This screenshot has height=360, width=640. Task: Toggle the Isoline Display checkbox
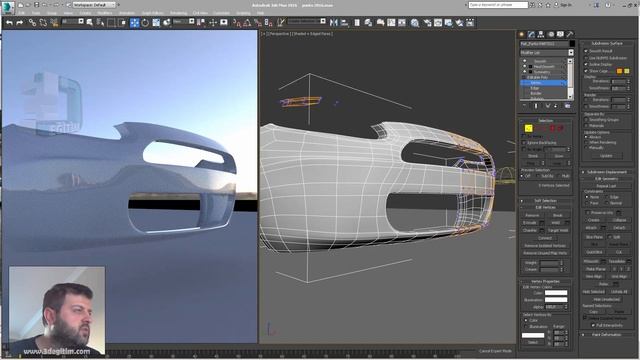click(586, 64)
